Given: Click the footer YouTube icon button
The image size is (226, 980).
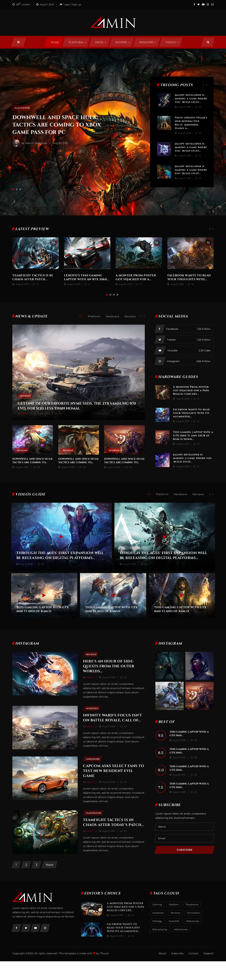Looking at the screenshot, I should pyautogui.click(x=35, y=928).
